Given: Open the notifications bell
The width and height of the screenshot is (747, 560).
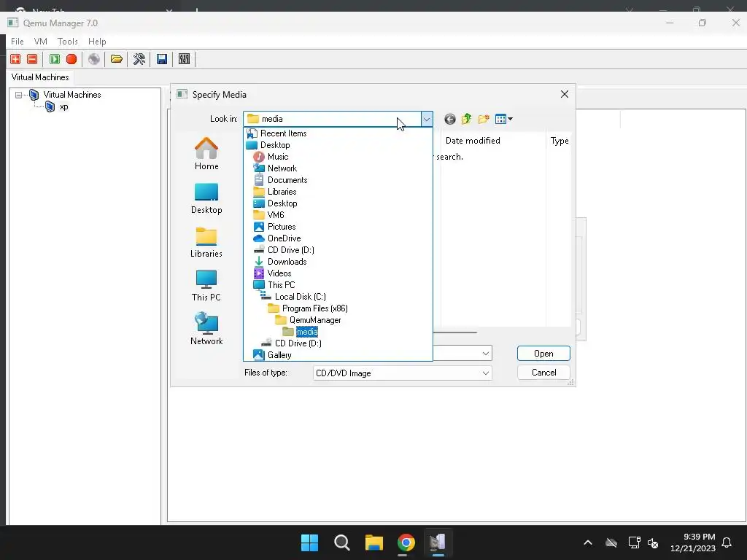Looking at the screenshot, I should (x=727, y=542).
